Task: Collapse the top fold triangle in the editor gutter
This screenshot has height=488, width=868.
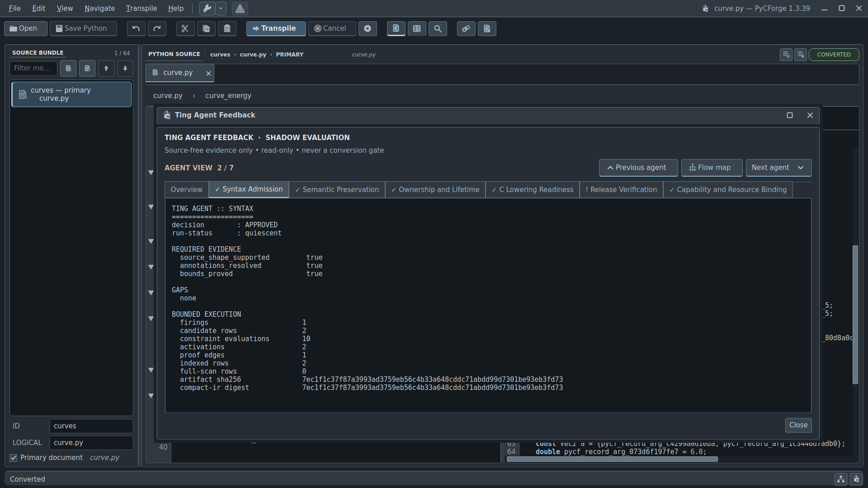Action: 151,173
